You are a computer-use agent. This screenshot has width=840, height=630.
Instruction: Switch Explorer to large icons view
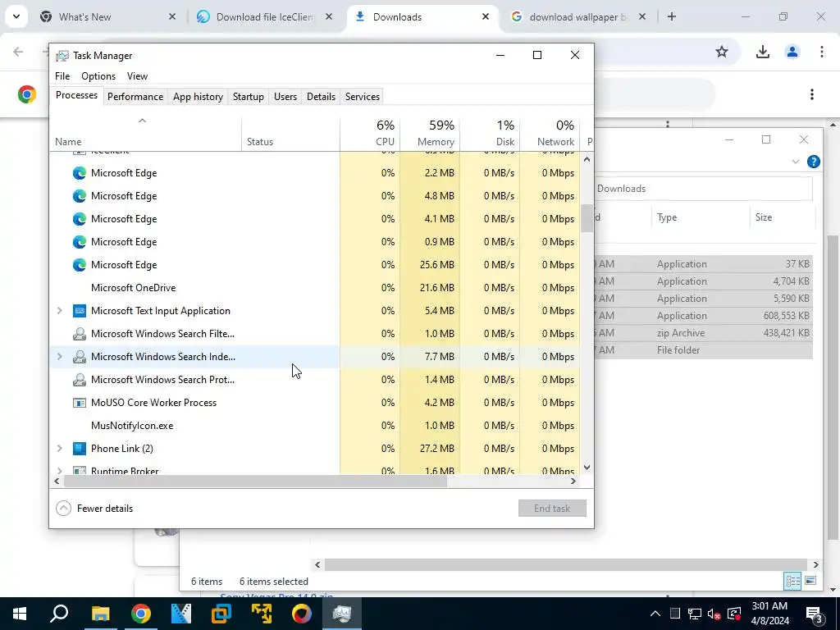810,582
